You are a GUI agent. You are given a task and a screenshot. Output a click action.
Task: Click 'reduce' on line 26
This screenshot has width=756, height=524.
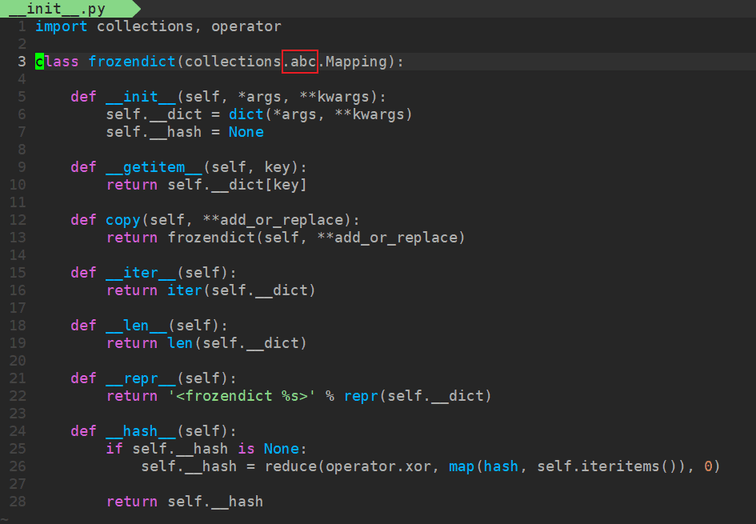290,466
